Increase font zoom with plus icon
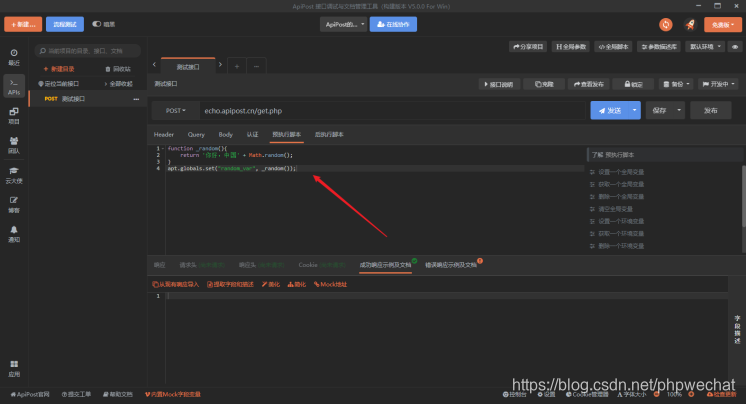746x404 pixels. click(x=691, y=394)
